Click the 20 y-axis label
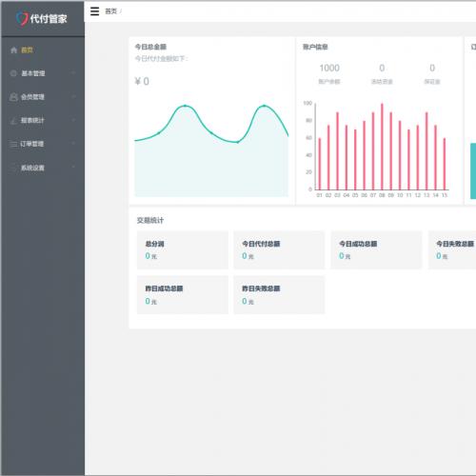 308,172
